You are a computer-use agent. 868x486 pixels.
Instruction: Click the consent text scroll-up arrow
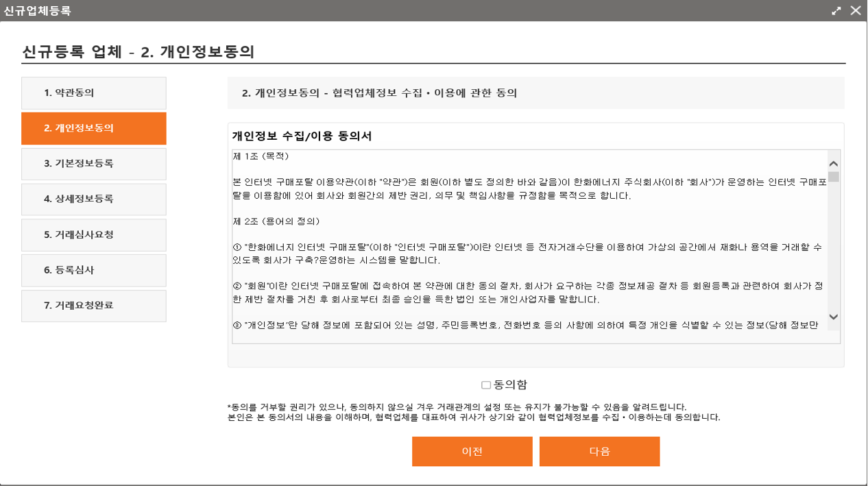tap(834, 164)
